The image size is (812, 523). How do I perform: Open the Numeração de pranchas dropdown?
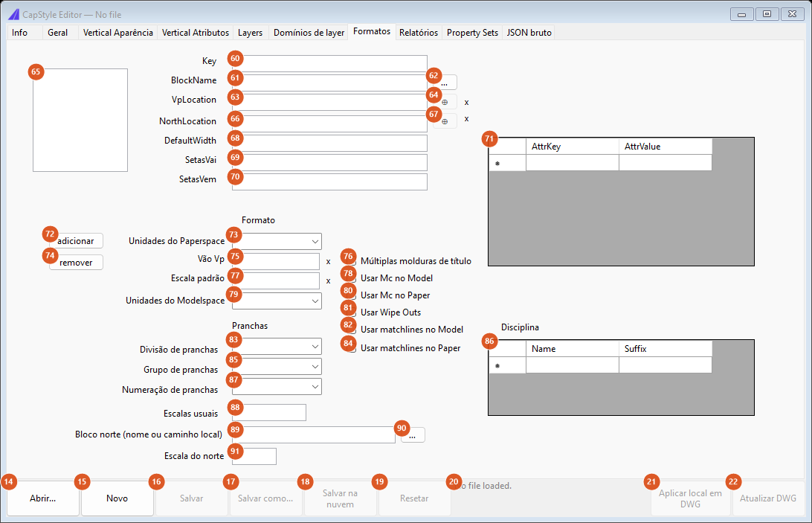coord(277,387)
